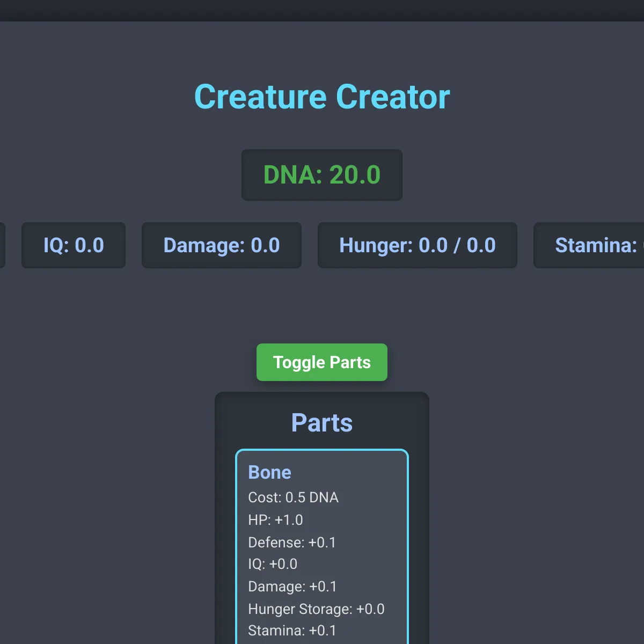644x644 pixels.
Task: Select the Damage: 0.0 stat box
Action: pos(221,245)
